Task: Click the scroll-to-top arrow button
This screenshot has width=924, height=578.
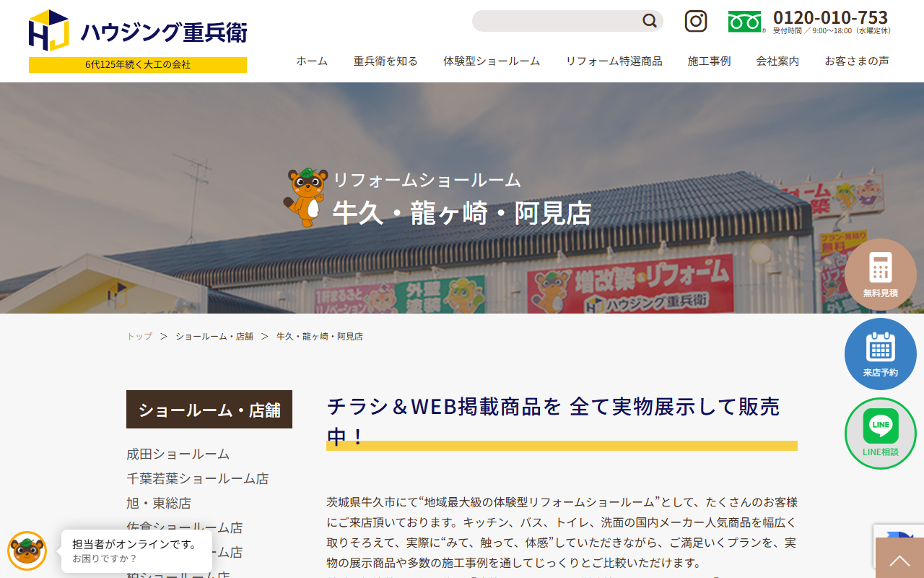Action: [899, 558]
